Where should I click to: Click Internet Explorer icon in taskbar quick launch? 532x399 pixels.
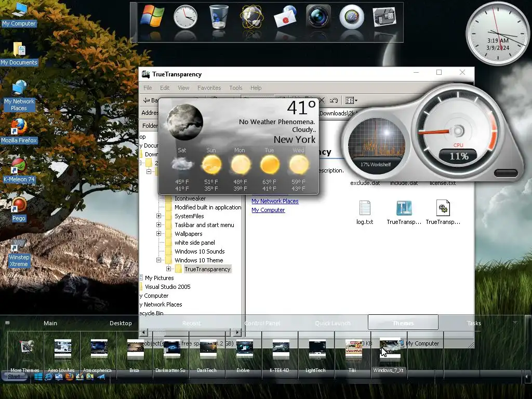point(48,377)
